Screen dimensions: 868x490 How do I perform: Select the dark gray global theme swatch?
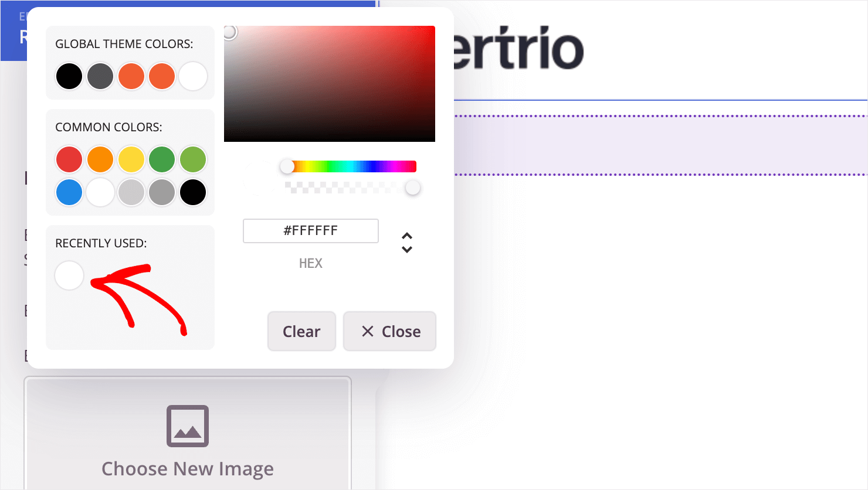[100, 76]
